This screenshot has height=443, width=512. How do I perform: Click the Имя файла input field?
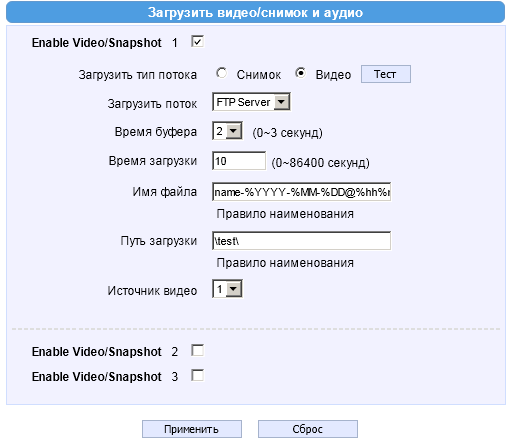pyautogui.click(x=301, y=192)
